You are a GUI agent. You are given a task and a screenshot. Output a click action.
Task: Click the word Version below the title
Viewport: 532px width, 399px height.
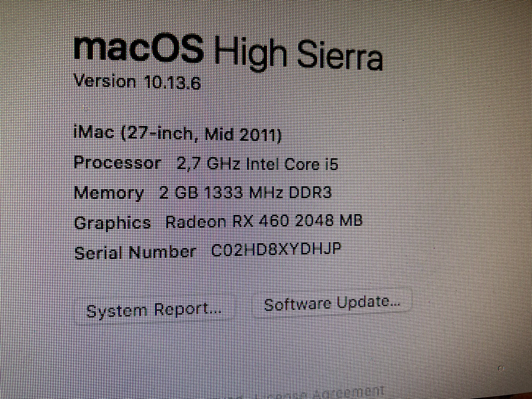point(105,80)
